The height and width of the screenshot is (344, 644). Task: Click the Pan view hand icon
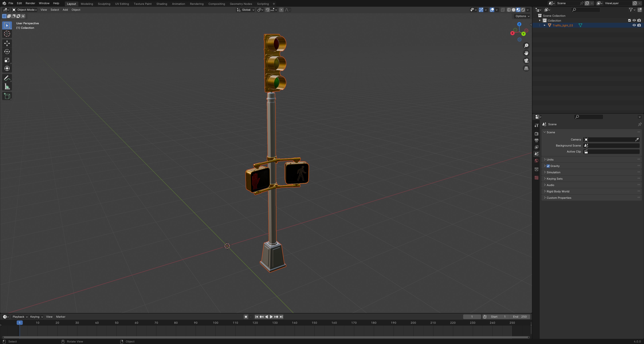(x=526, y=53)
